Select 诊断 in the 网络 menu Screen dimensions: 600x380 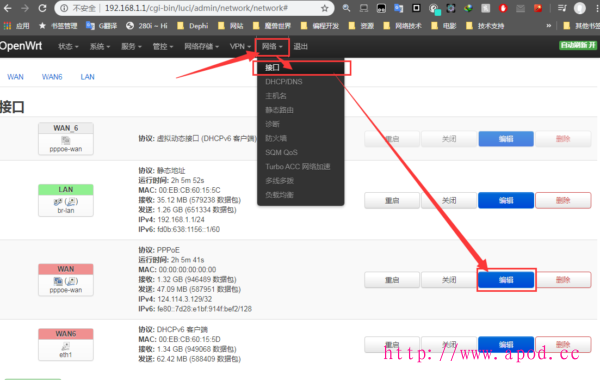click(301, 124)
